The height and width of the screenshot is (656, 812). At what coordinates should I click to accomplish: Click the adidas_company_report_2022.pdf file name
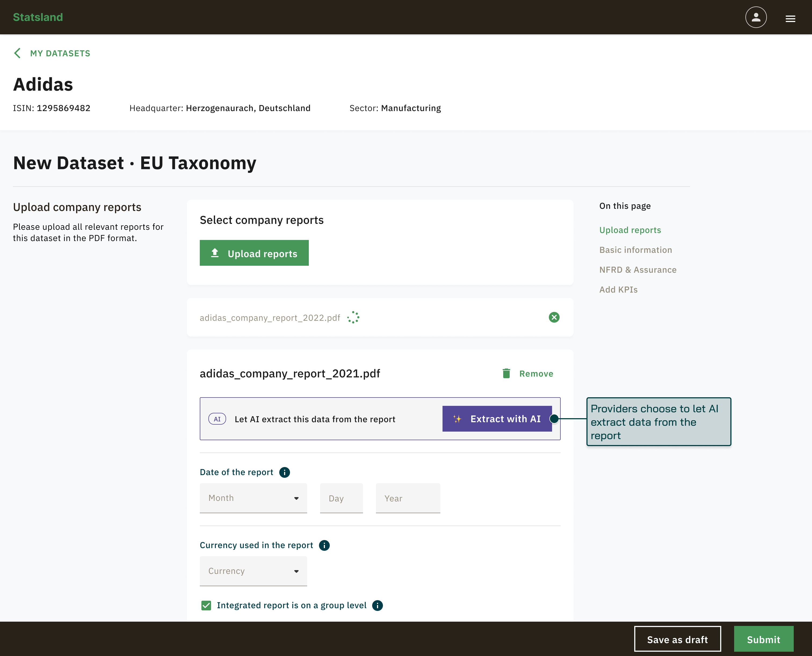point(270,318)
